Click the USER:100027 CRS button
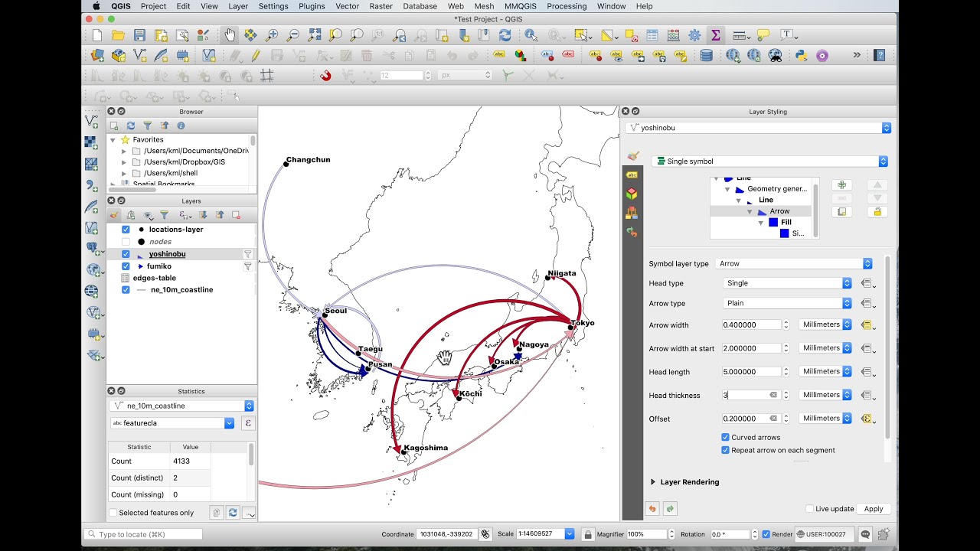The height and width of the screenshot is (551, 980). 822,534
